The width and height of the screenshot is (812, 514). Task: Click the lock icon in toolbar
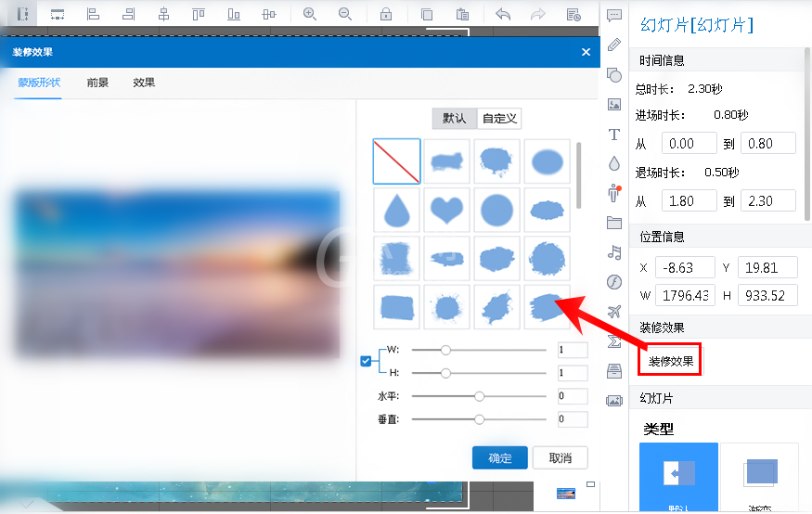tap(386, 14)
